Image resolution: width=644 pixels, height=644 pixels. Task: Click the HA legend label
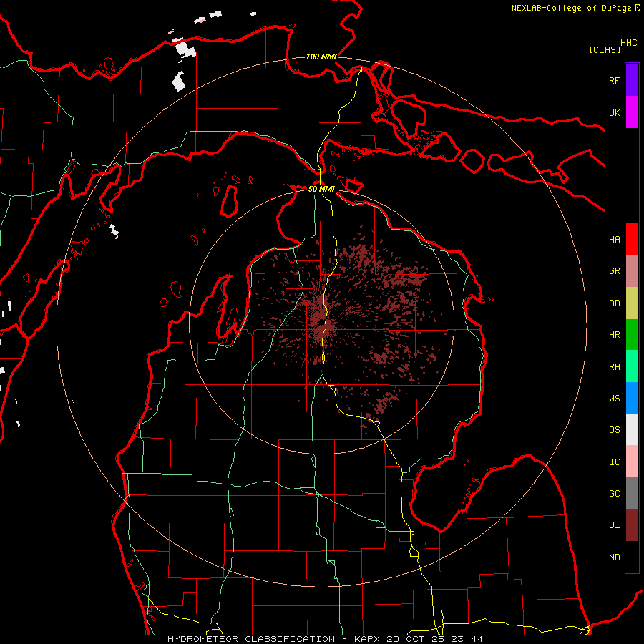click(x=614, y=239)
